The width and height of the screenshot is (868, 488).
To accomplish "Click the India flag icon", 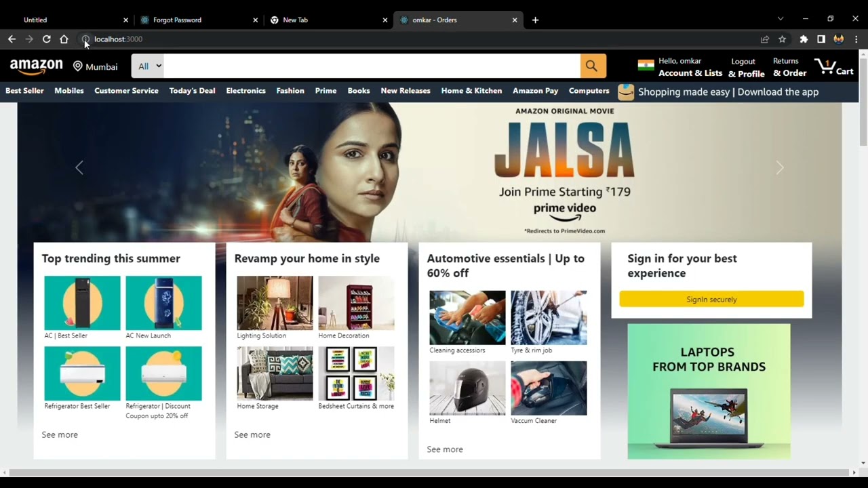I will 646,65.
